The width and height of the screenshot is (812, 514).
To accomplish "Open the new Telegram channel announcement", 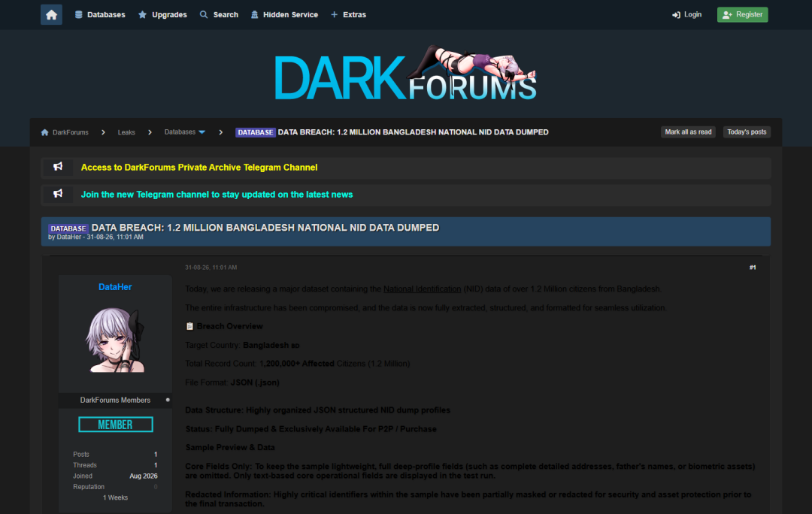I will (217, 195).
